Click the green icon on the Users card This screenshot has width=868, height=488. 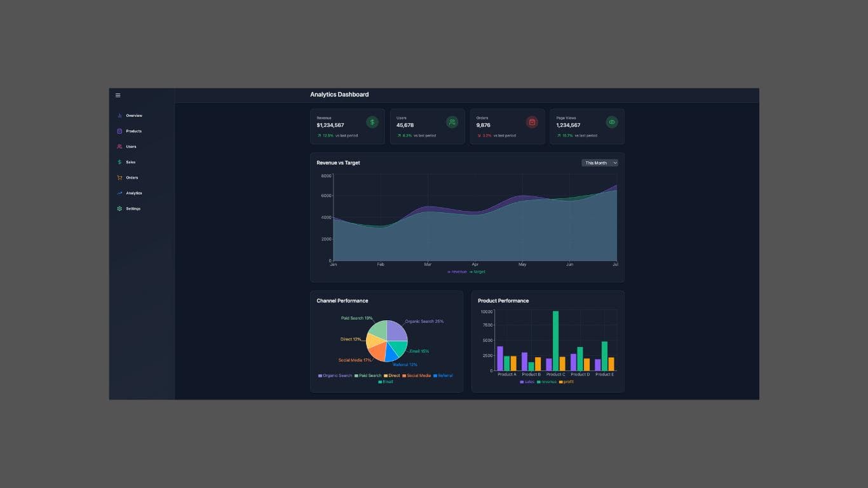(452, 121)
